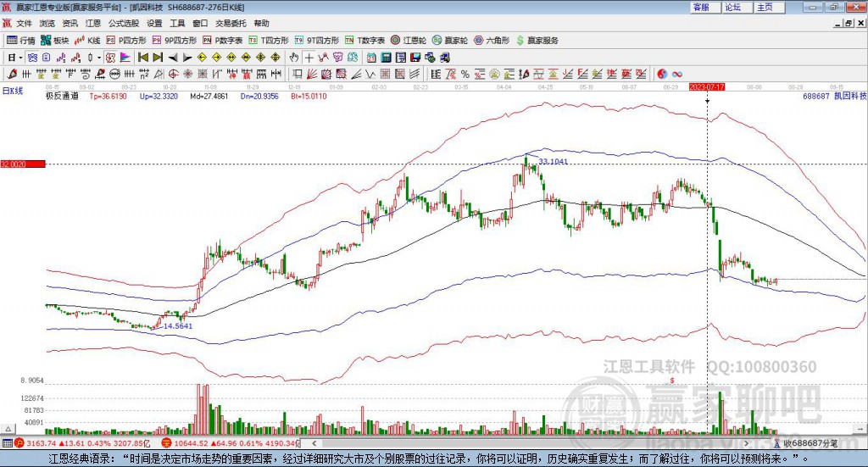868x467 pixels.
Task: Click the save diskette icon
Action: [x=415, y=58]
